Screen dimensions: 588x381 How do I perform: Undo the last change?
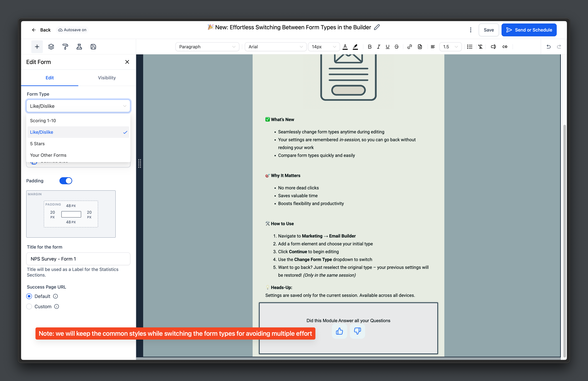pyautogui.click(x=549, y=47)
